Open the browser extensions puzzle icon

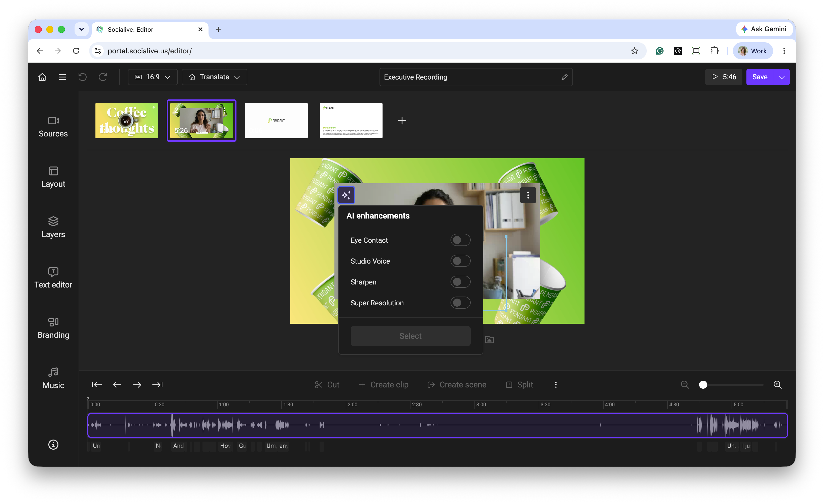pos(714,51)
